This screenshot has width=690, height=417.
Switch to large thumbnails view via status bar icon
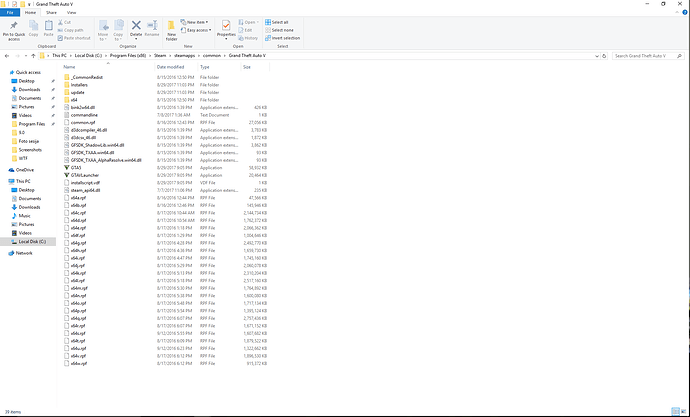pyautogui.click(x=683, y=412)
